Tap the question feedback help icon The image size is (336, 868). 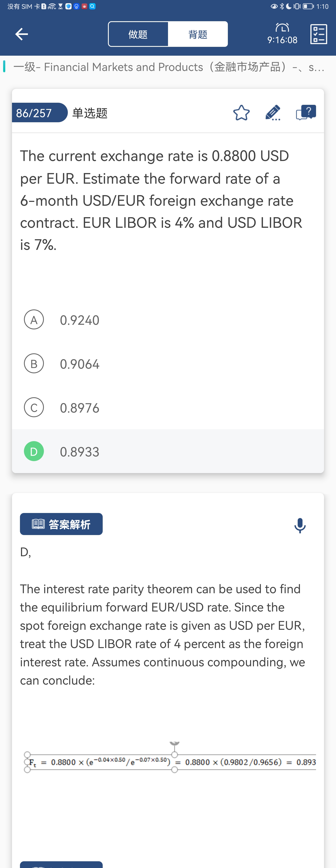[306, 113]
